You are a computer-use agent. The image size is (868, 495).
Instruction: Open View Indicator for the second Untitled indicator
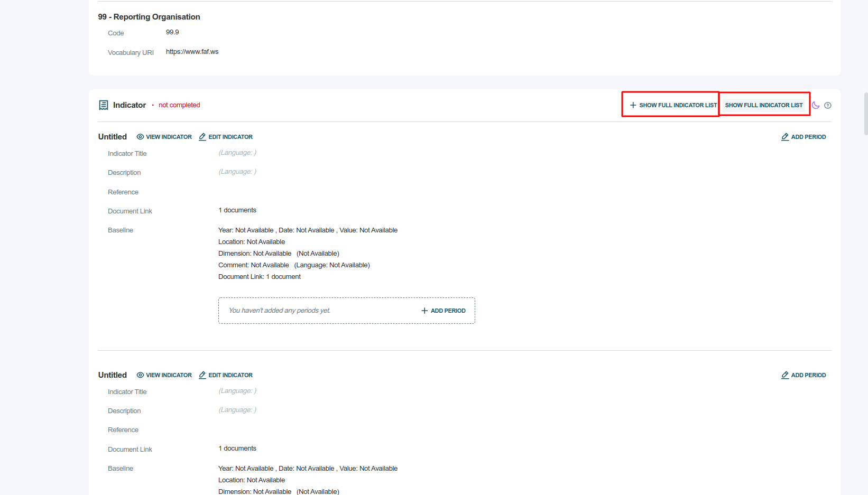[x=164, y=375]
